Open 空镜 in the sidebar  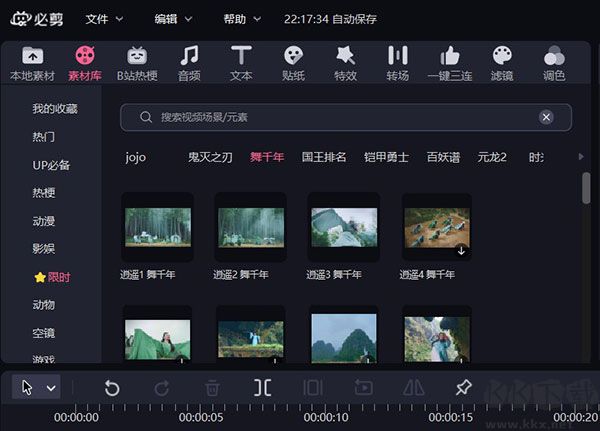44,333
